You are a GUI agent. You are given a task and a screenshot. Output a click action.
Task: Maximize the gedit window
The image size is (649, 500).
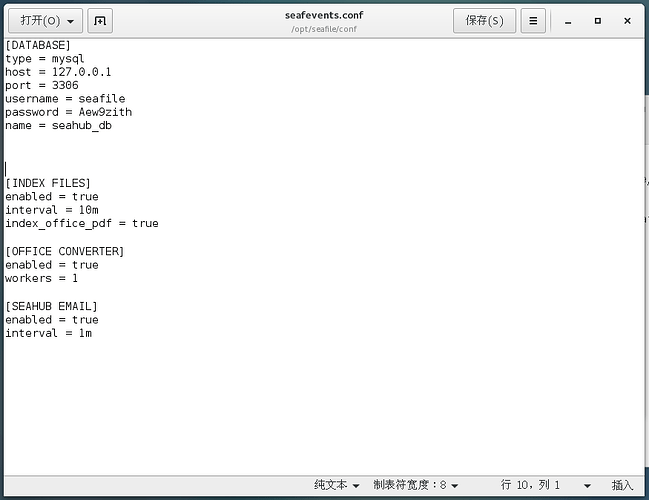point(598,20)
